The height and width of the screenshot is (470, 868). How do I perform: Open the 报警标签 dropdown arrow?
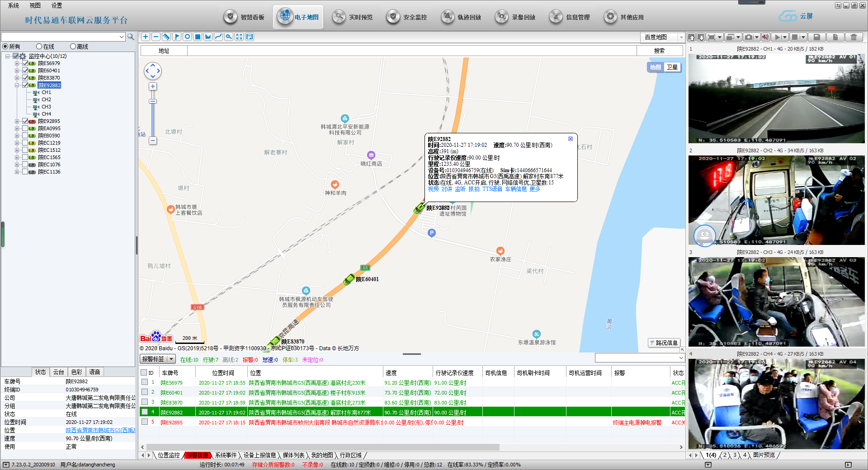click(171, 359)
